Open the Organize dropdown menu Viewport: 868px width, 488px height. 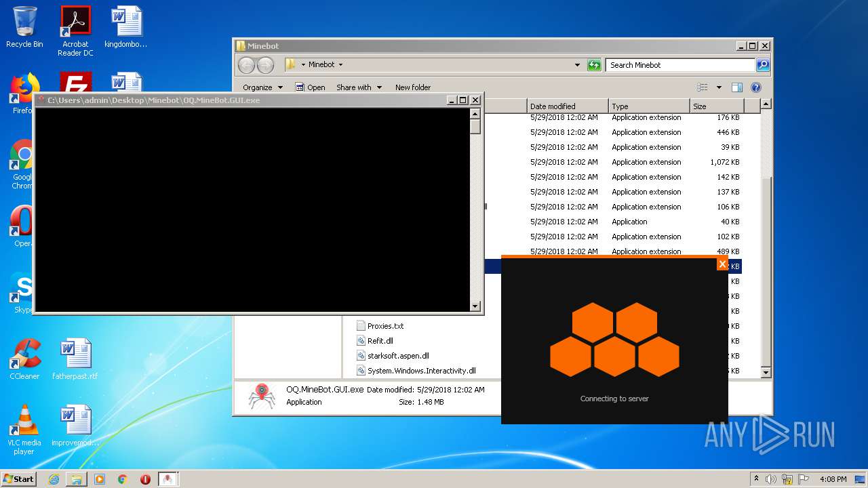[x=263, y=87]
